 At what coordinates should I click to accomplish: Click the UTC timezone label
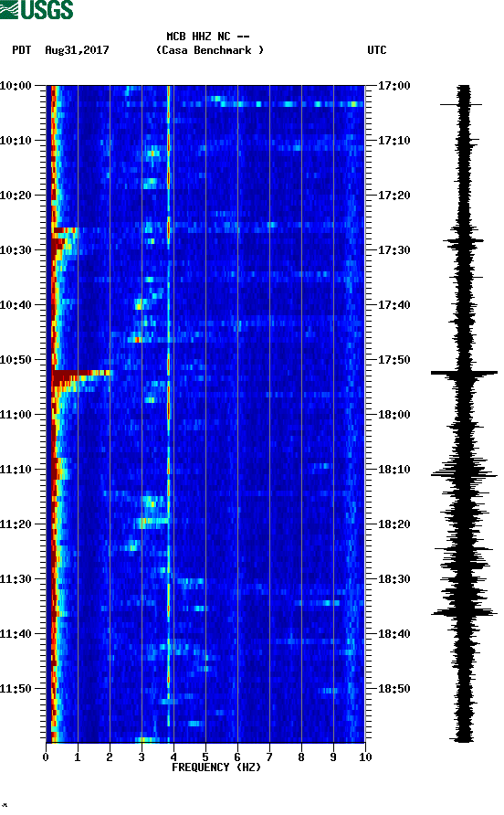(377, 50)
